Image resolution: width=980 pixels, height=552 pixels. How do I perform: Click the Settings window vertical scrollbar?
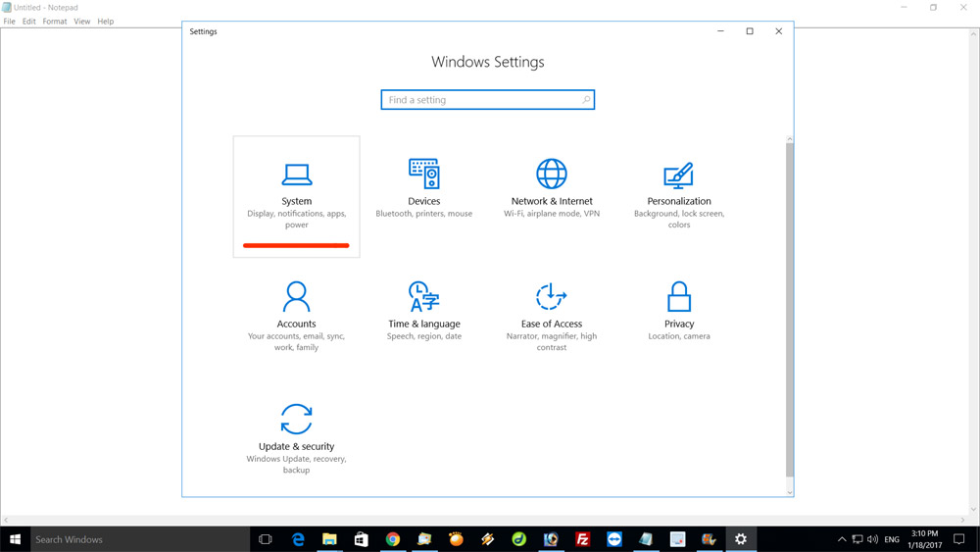(789, 310)
